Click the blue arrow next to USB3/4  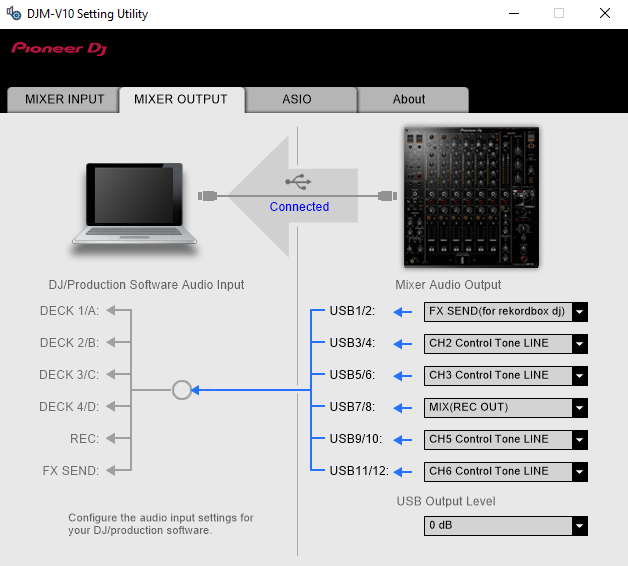403,344
